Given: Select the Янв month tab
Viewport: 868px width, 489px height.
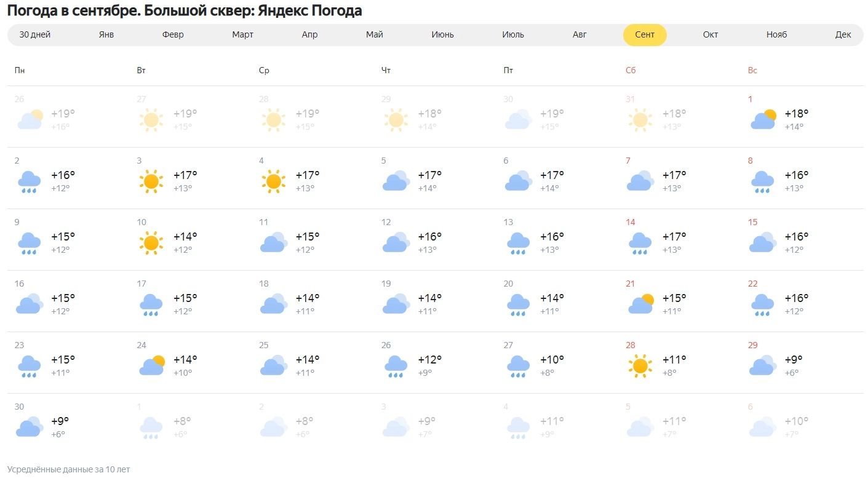Looking at the screenshot, I should [106, 34].
